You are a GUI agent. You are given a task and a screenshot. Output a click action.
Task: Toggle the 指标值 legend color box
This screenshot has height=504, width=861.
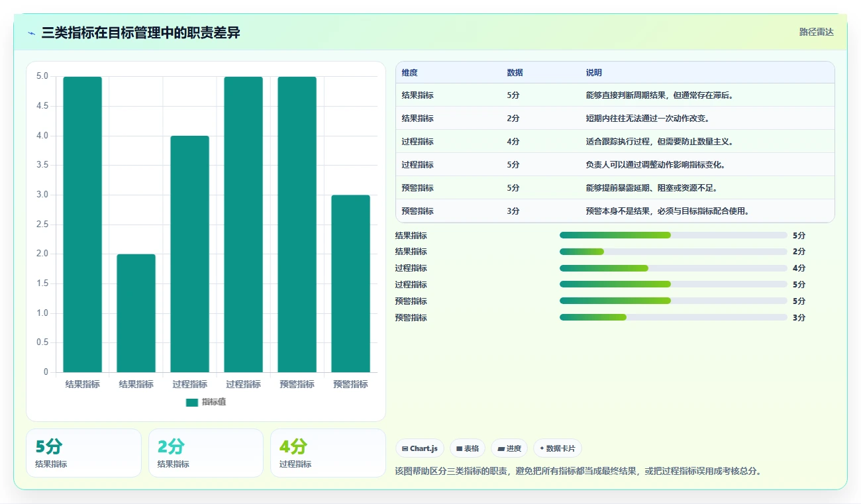(192, 402)
